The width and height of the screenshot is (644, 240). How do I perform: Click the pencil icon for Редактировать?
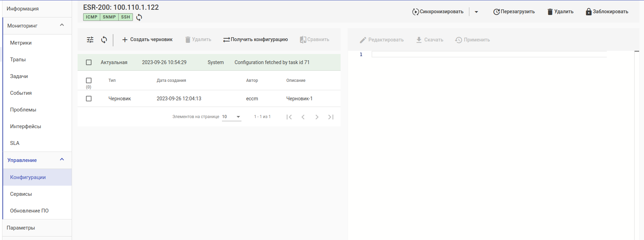coord(363,40)
